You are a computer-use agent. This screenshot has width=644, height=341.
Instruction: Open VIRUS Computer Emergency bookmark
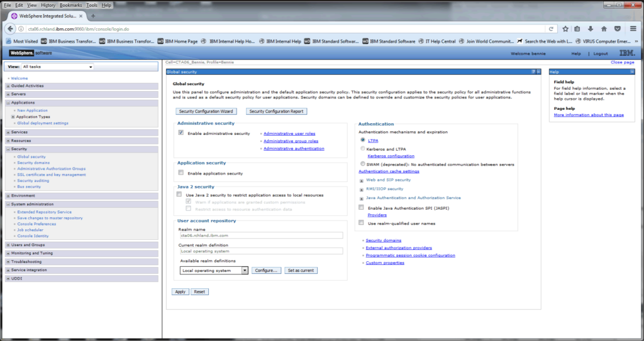(604, 41)
